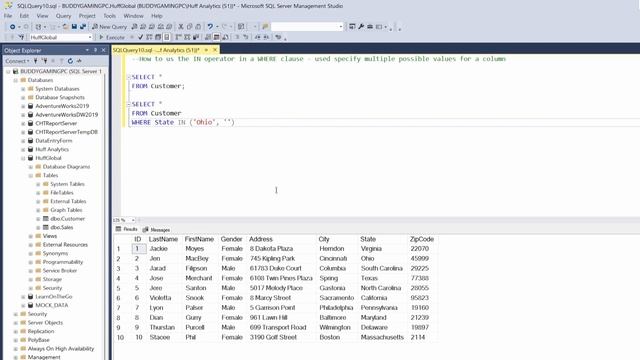Switch to the Messages tab
This screenshot has width=640, height=360.
[156, 229]
